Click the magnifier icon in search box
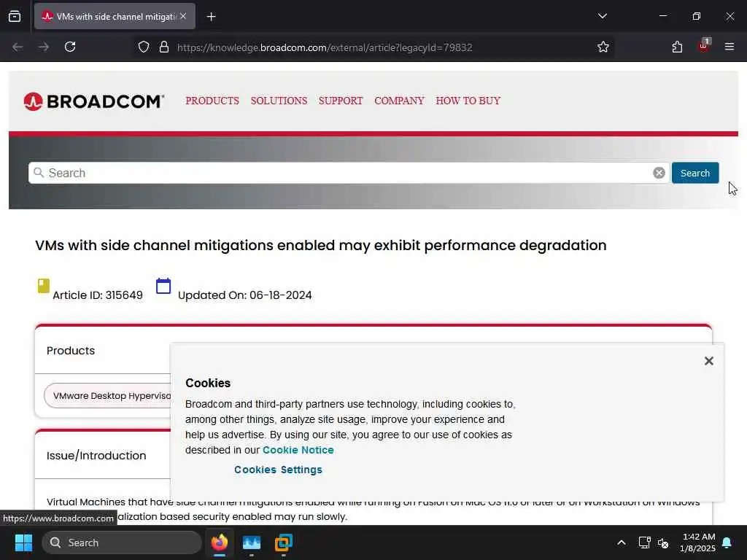Viewport: 747px width, 560px height. [39, 172]
